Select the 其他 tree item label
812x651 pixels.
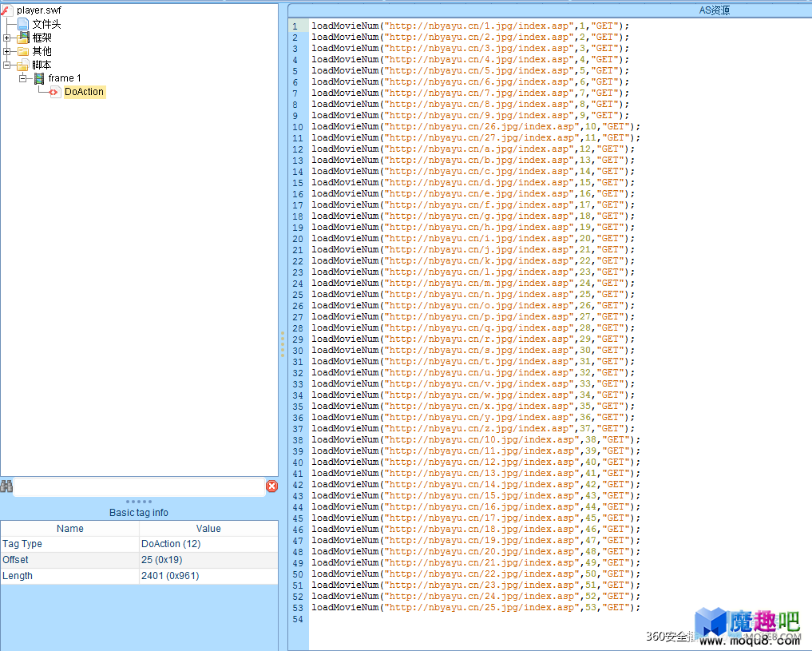pos(42,51)
